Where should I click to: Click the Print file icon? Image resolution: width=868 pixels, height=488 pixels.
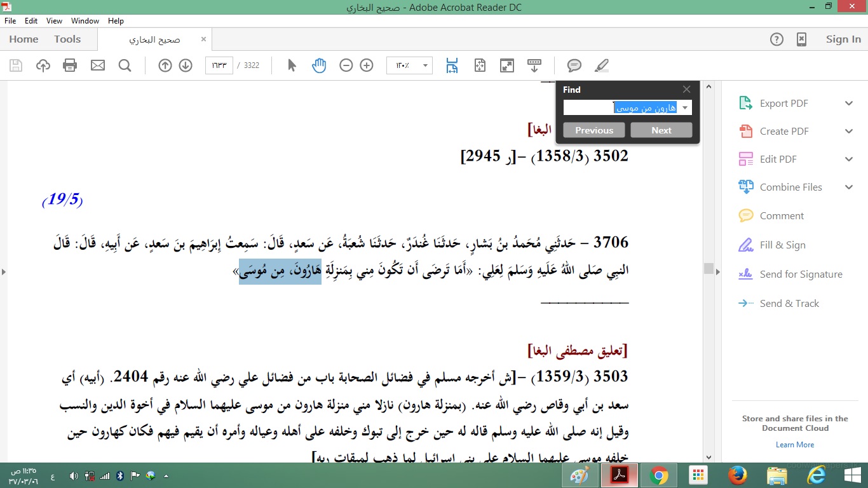pos(70,65)
